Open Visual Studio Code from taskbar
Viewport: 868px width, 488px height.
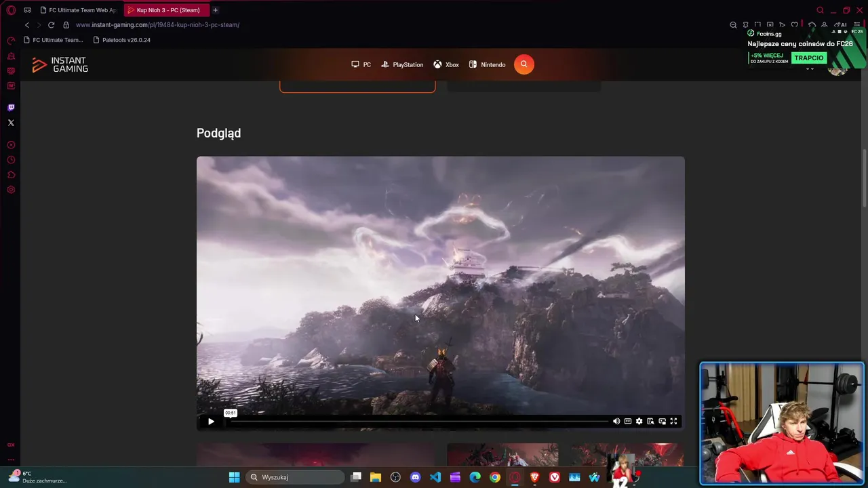pos(435,477)
